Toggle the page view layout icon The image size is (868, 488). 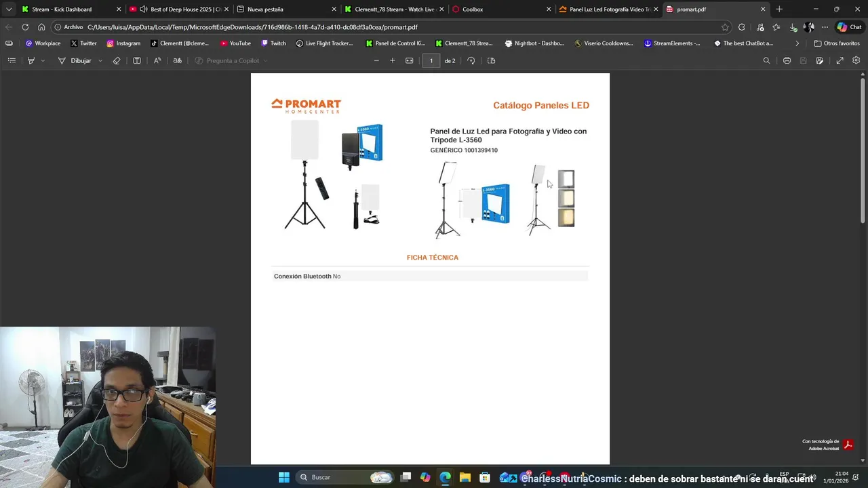tap(137, 60)
